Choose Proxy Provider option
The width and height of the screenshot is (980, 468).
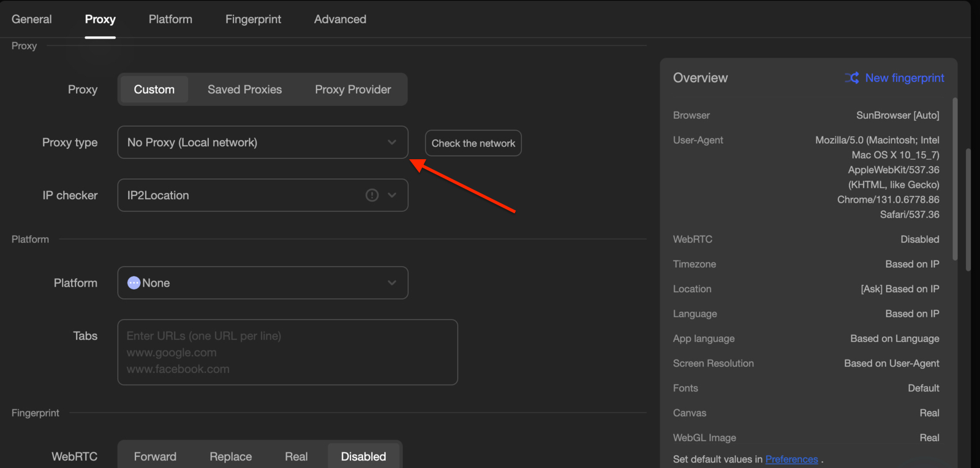pyautogui.click(x=353, y=89)
